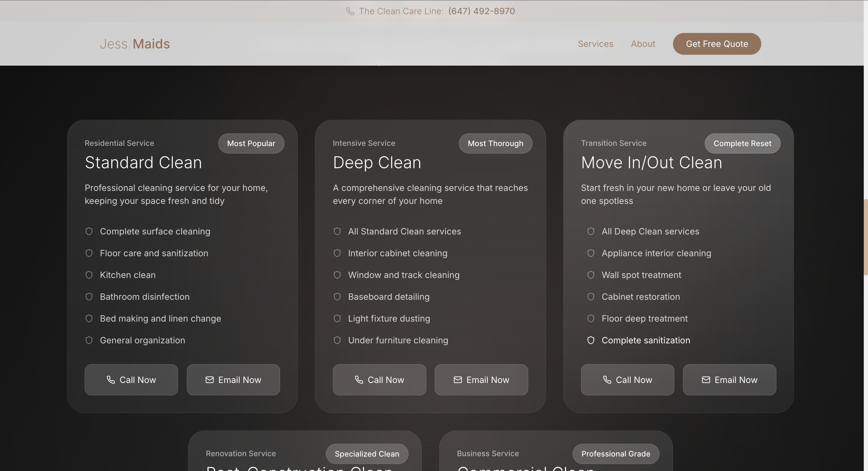
Task: Click shield icon beside Interior cabinet cleaning
Action: [337, 253]
